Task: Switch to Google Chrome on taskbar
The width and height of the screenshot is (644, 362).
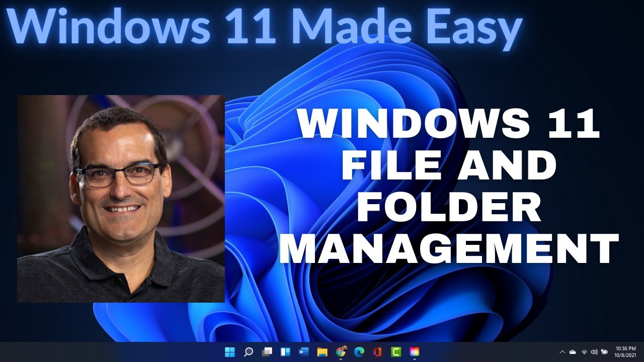Action: coord(341,351)
